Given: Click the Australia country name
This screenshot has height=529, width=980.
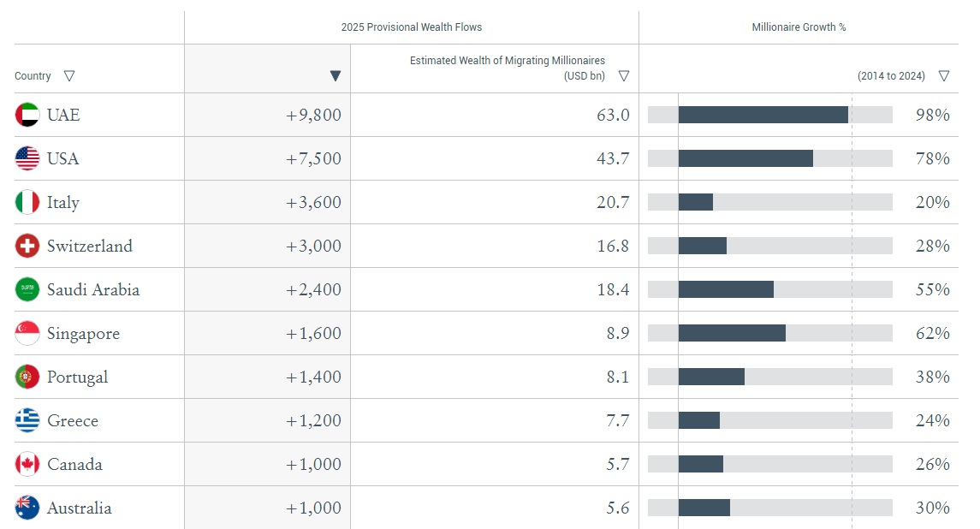Looking at the screenshot, I should click(79, 508).
